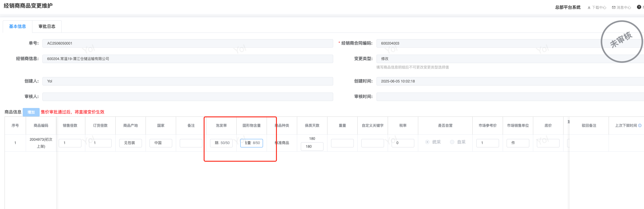Click the empty 审核人 field
644x209 pixels.
[x=188, y=97]
